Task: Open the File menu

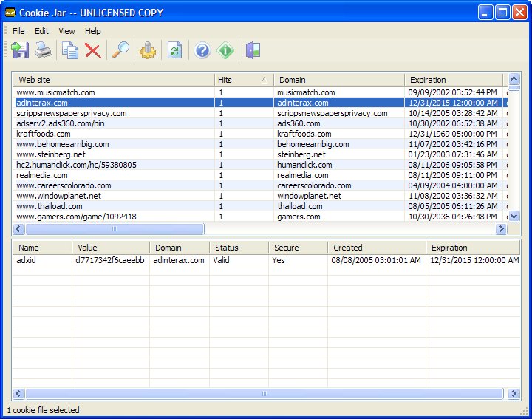Action: [18, 31]
